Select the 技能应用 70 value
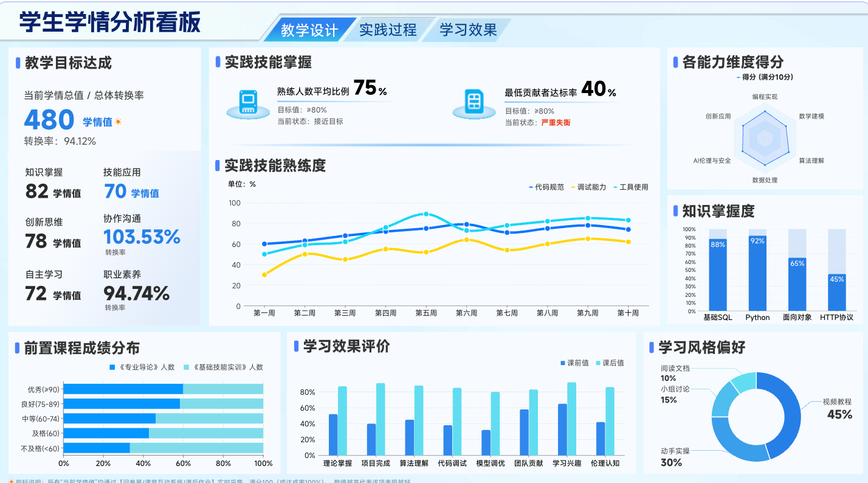 pyautogui.click(x=115, y=192)
